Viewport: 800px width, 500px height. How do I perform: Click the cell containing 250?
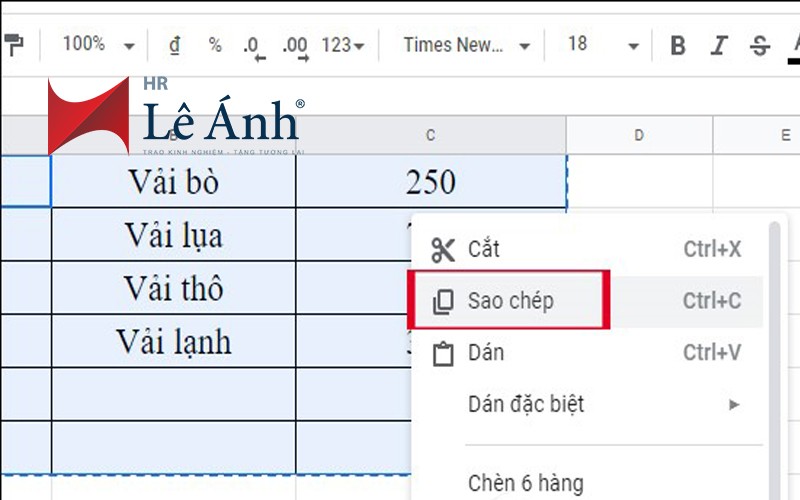click(x=431, y=181)
